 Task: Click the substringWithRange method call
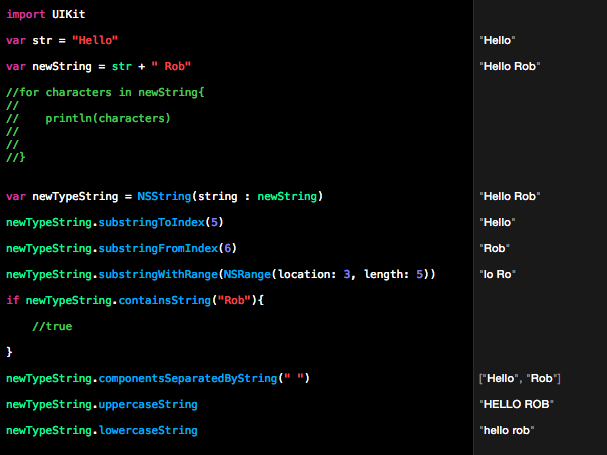point(158,274)
